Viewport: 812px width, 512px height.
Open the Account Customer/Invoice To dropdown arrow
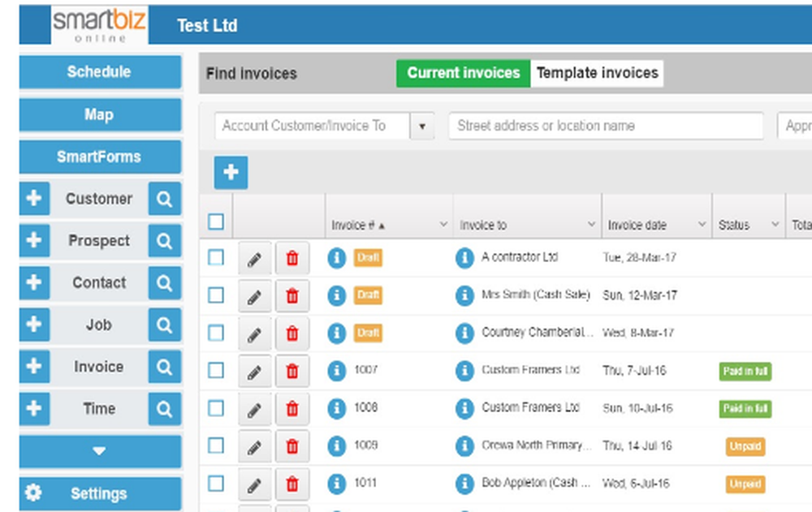[422, 126]
